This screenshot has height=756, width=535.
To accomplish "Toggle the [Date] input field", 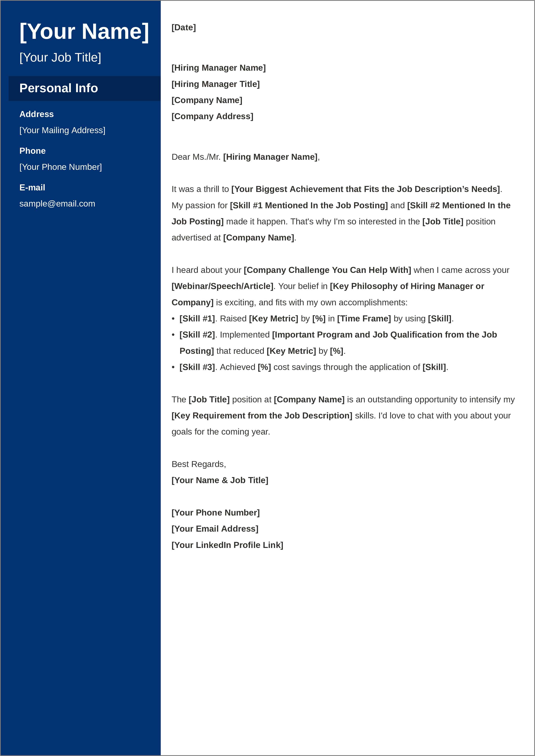I will pos(184,27).
